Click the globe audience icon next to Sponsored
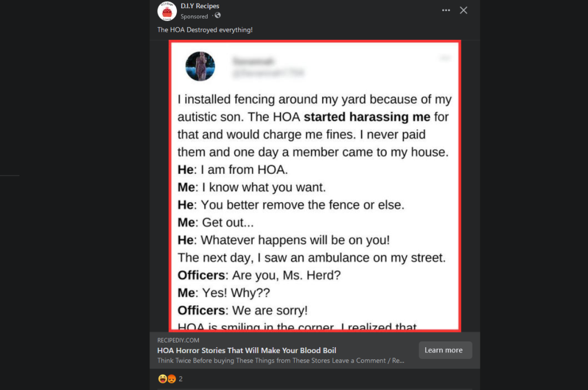 217,16
